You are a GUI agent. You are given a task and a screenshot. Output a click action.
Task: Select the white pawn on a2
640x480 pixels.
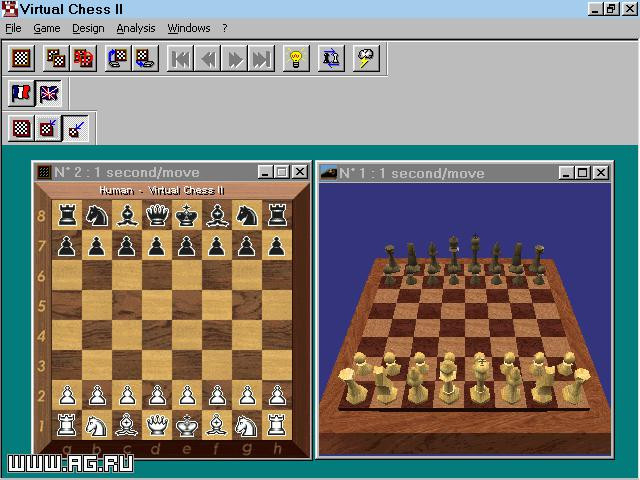click(x=67, y=395)
